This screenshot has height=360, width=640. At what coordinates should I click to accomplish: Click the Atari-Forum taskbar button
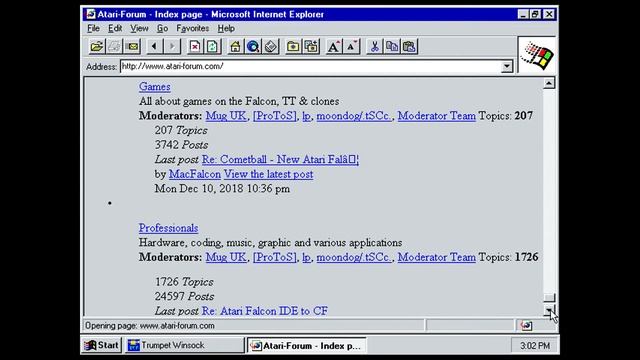click(x=307, y=346)
